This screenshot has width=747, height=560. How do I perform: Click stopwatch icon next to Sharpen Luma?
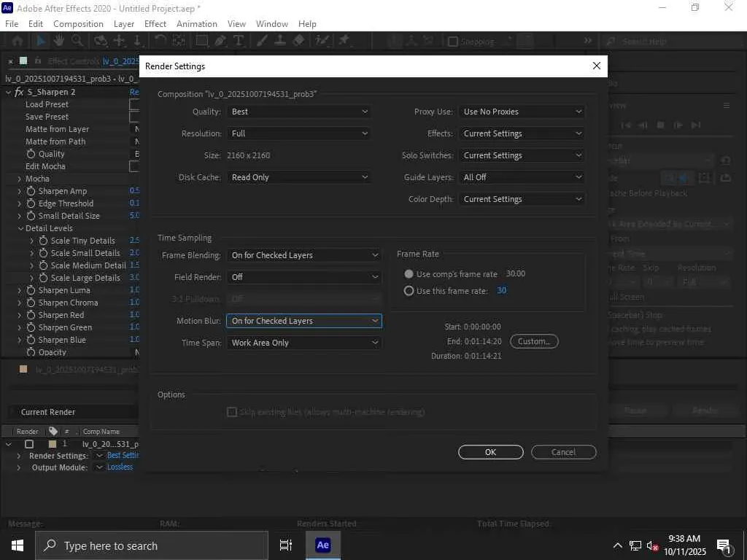(31, 290)
